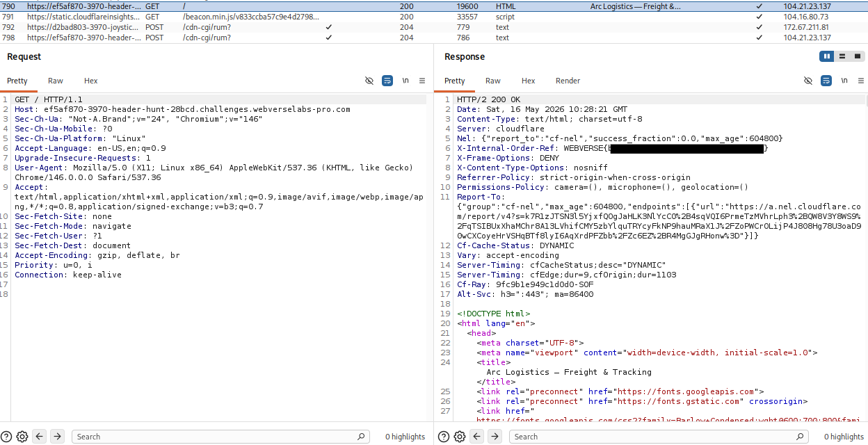Switch Response to Hex tab
Image resolution: width=868 pixels, height=445 pixels.
(529, 81)
